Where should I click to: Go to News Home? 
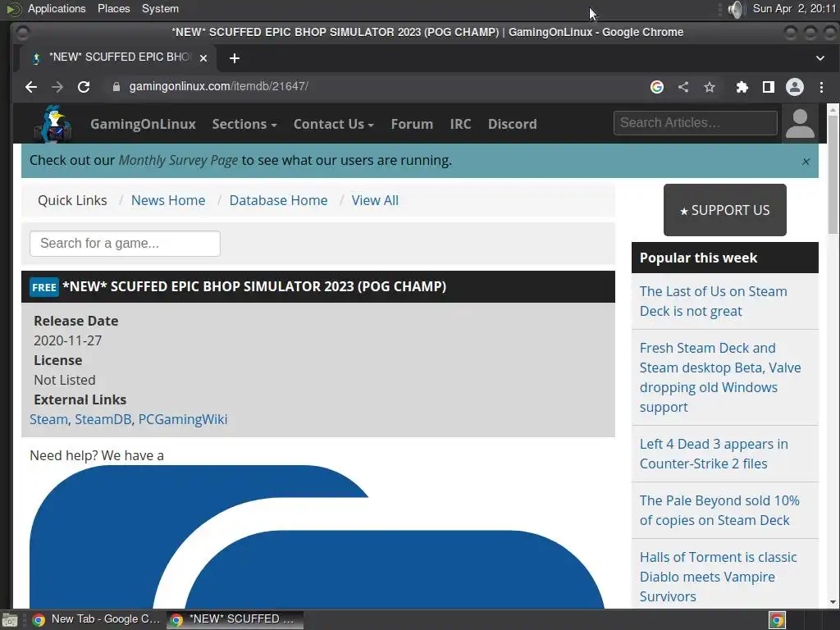168,200
